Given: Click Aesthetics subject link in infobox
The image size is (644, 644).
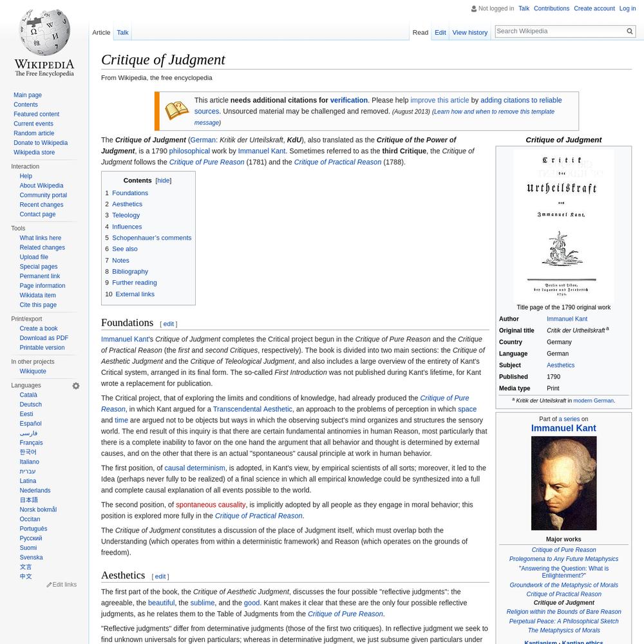Looking at the screenshot, I should point(560,365).
